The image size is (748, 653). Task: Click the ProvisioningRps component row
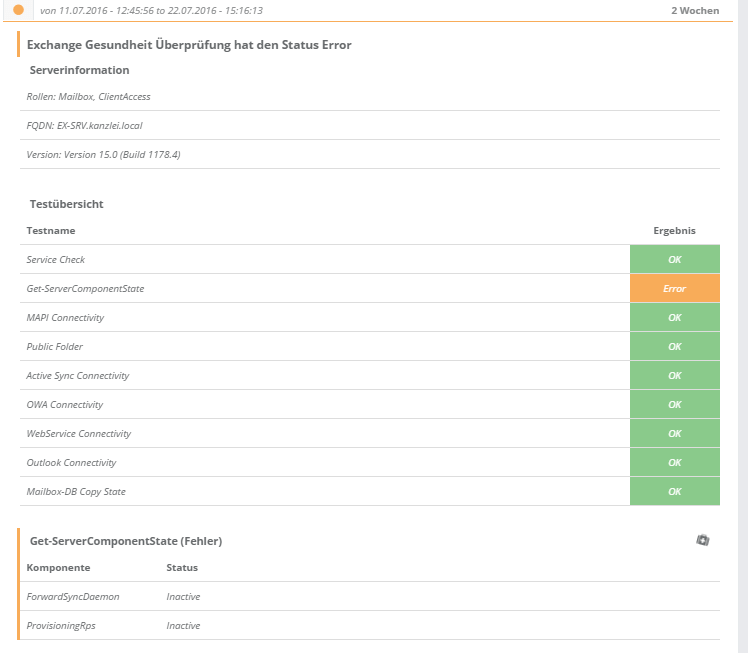(x=62, y=625)
